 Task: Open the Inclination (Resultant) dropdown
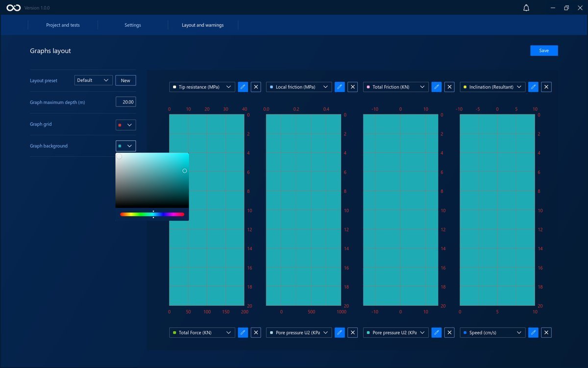click(x=492, y=87)
